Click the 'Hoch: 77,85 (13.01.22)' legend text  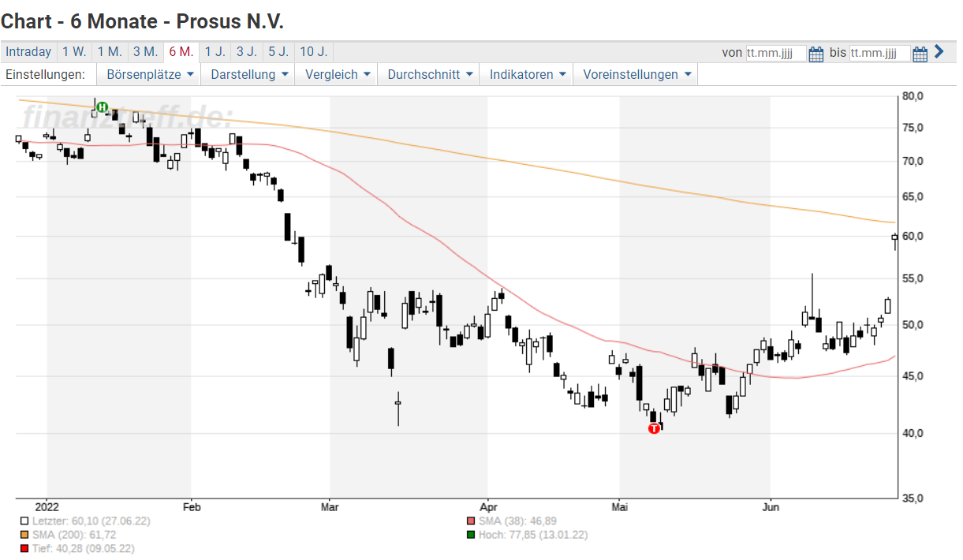(x=532, y=535)
